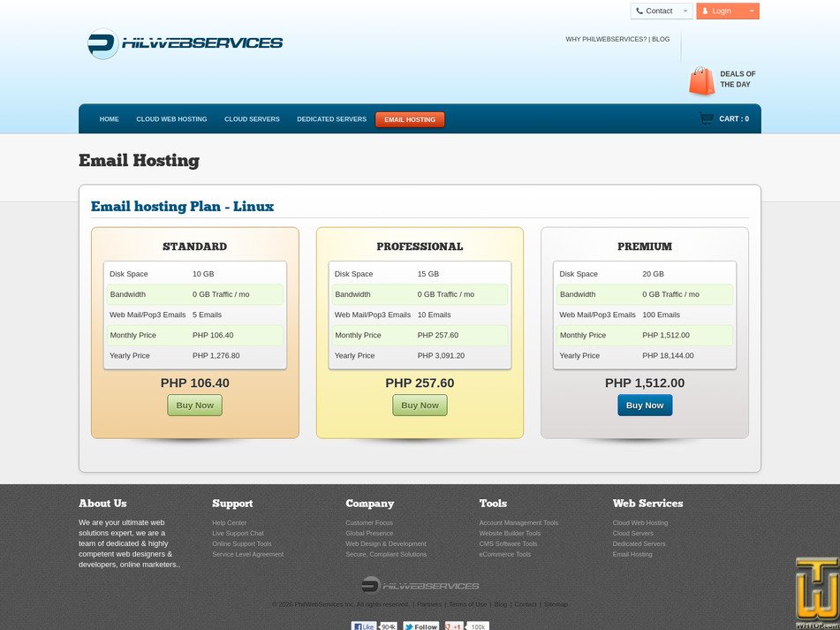The image size is (840, 630).
Task: Click the 100 Emails value in Premium
Action: click(661, 315)
